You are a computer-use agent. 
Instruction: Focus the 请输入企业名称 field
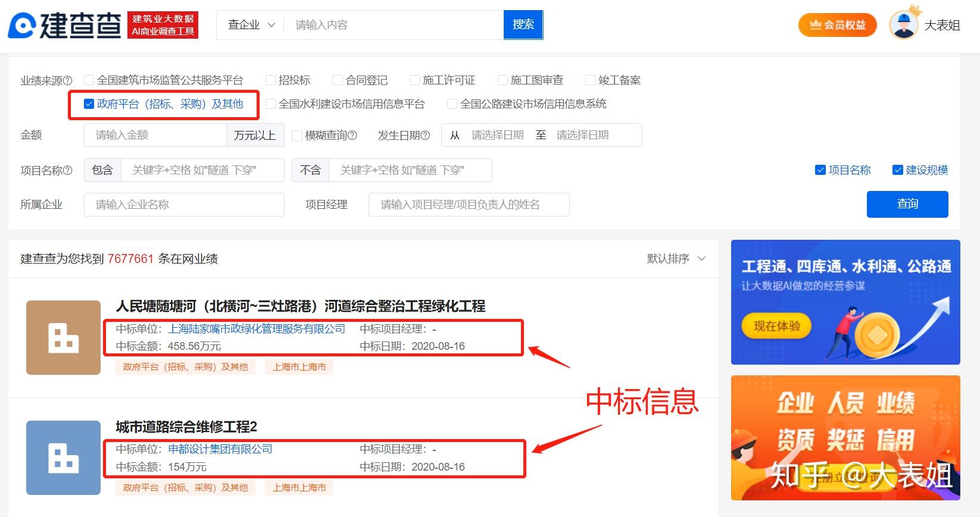[184, 205]
